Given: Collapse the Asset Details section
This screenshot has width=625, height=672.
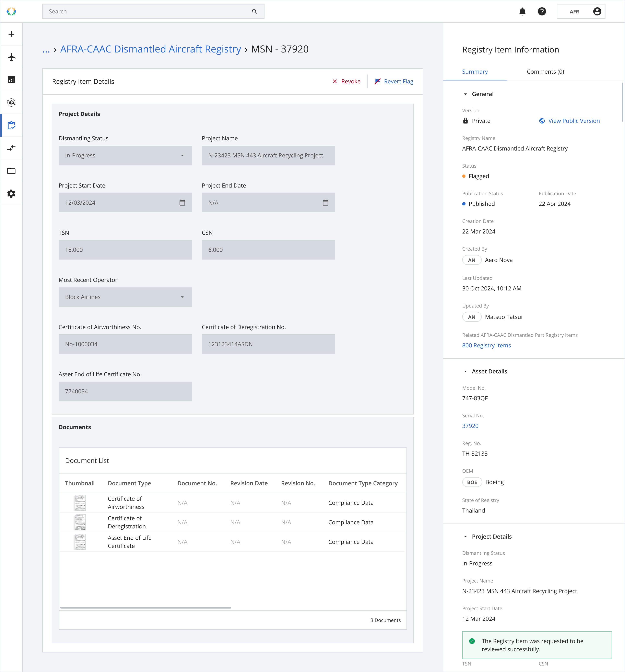Looking at the screenshot, I should pyautogui.click(x=465, y=372).
